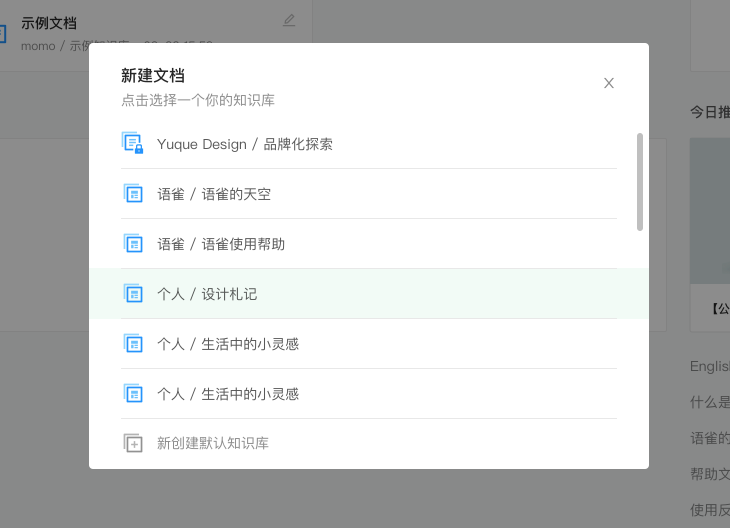
Task: Click the pencil edit icon next to 示例文档
Action: click(289, 20)
